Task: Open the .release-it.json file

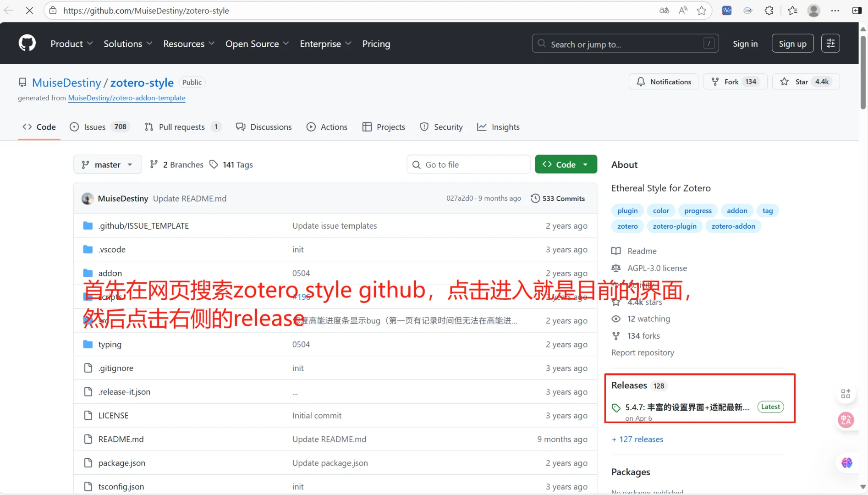Action: pyautogui.click(x=124, y=392)
